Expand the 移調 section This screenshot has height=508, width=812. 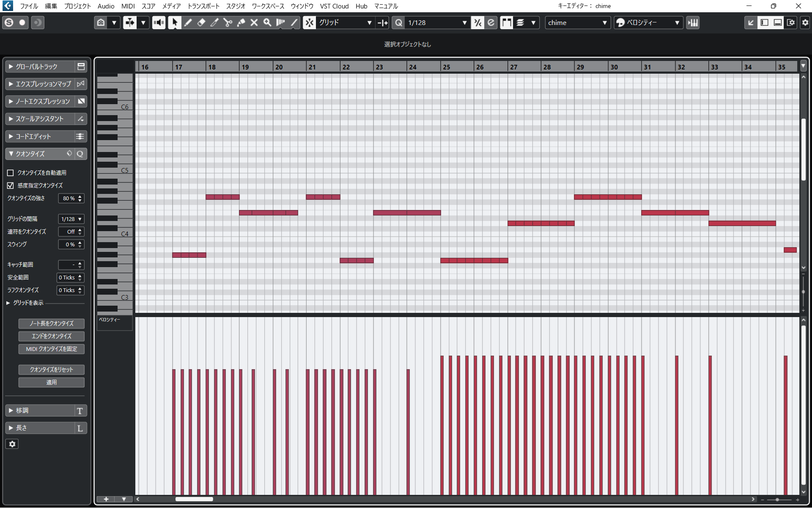coord(39,411)
